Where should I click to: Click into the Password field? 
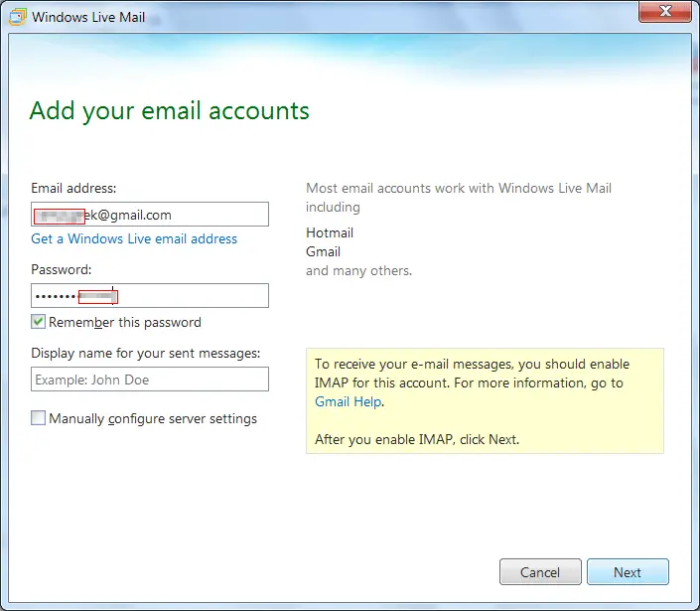pyautogui.click(x=150, y=296)
